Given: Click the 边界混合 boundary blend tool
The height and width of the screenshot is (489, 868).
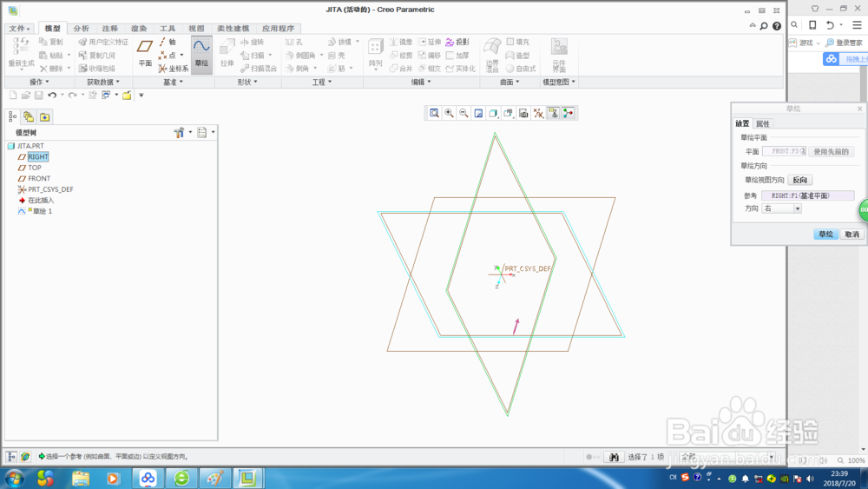Looking at the screenshot, I should [x=492, y=55].
